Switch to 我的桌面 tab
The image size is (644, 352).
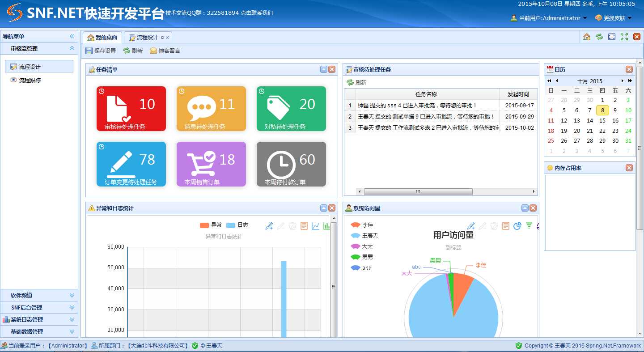(102, 37)
